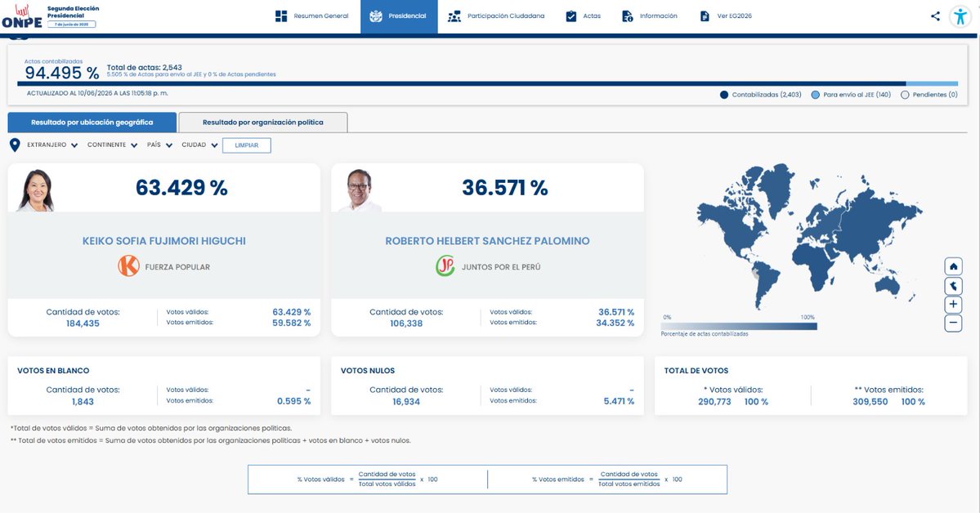
Task: Click the % Votos válidos formula
Action: (368, 480)
